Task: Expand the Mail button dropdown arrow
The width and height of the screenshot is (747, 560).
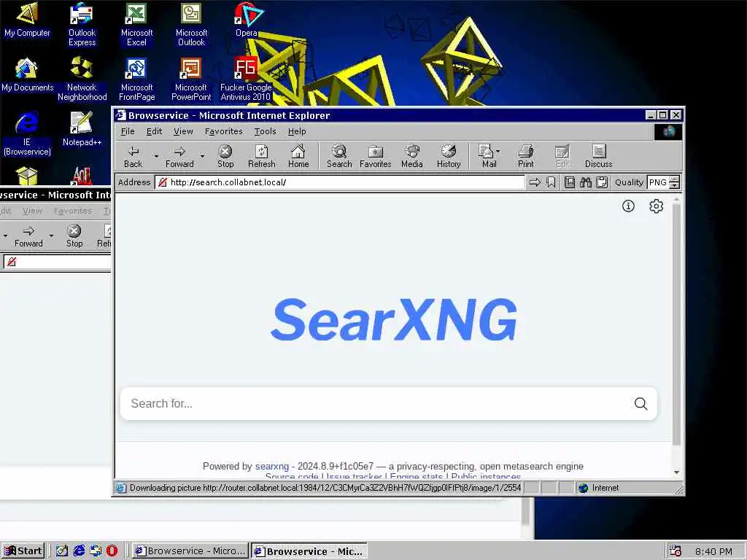Action: pyautogui.click(x=498, y=152)
